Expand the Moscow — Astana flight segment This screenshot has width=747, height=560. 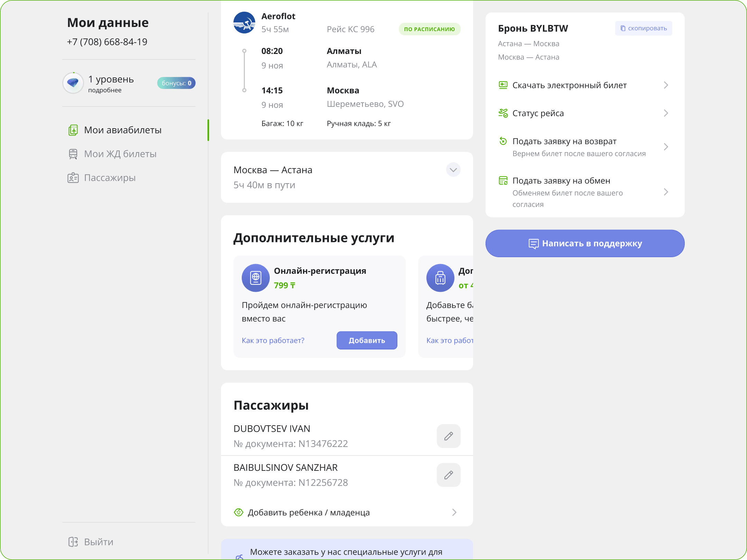[453, 170]
